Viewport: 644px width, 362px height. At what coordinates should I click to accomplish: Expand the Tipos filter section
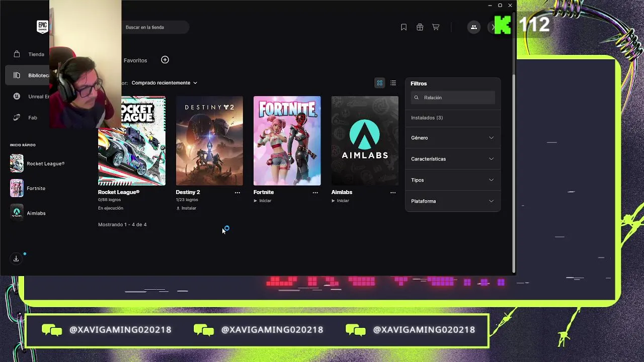(x=453, y=180)
